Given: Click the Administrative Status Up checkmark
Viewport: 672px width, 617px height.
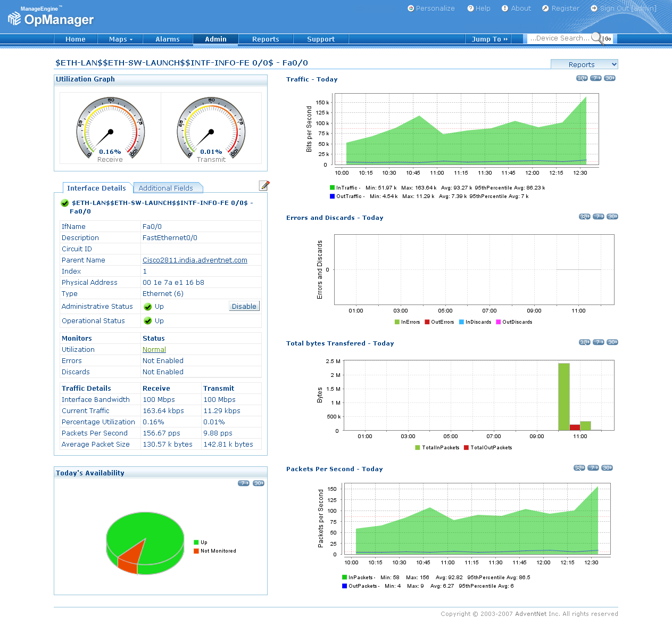Looking at the screenshot, I should 148,307.
